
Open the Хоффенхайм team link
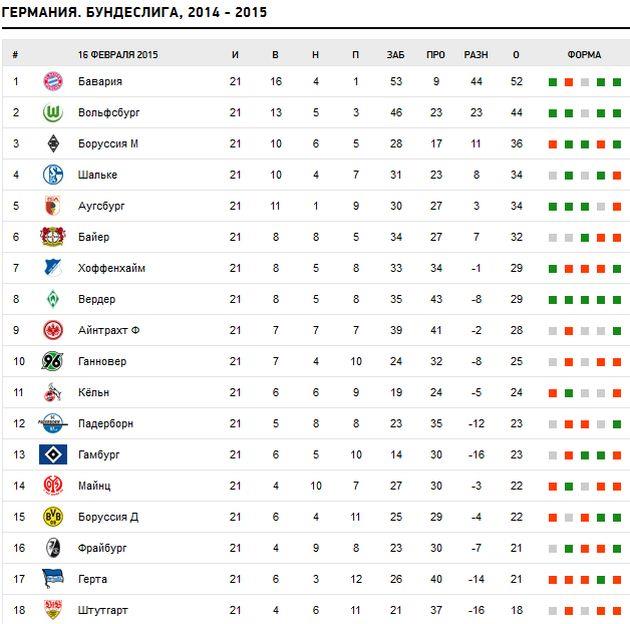point(111,268)
